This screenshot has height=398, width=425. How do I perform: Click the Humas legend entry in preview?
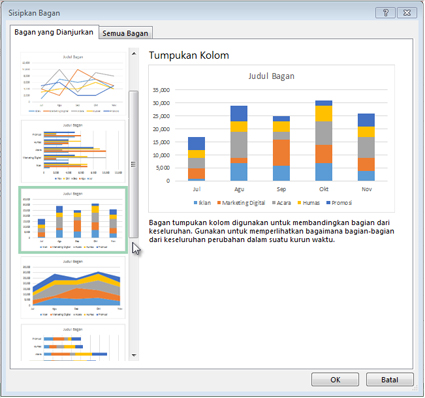309,203
